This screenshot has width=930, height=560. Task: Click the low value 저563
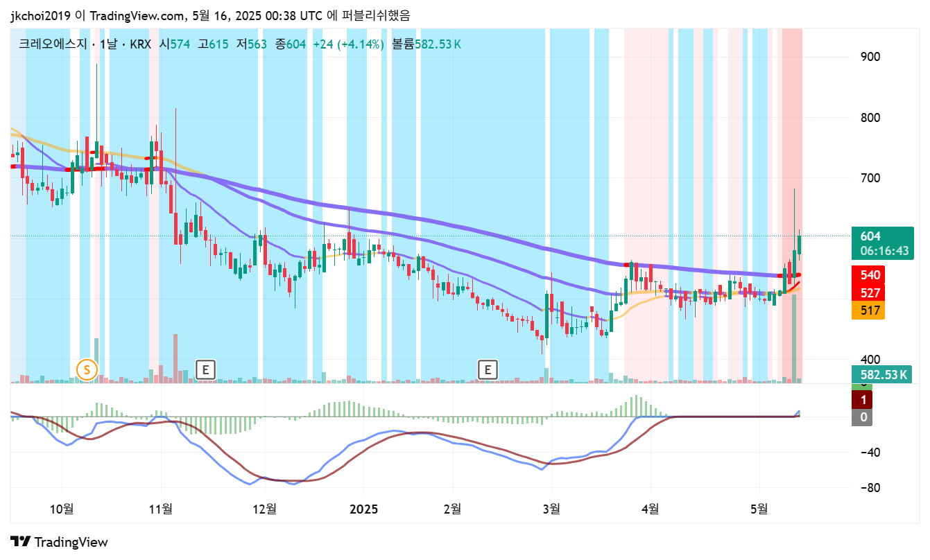pyautogui.click(x=252, y=44)
